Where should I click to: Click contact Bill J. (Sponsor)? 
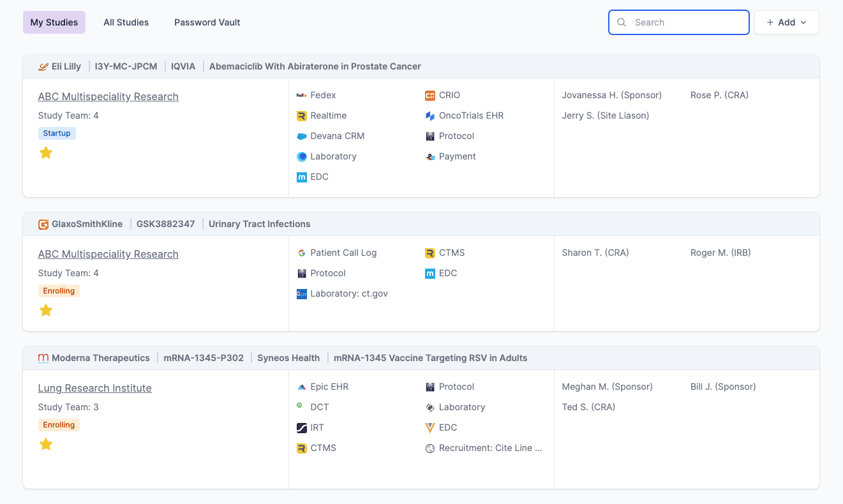point(723,387)
